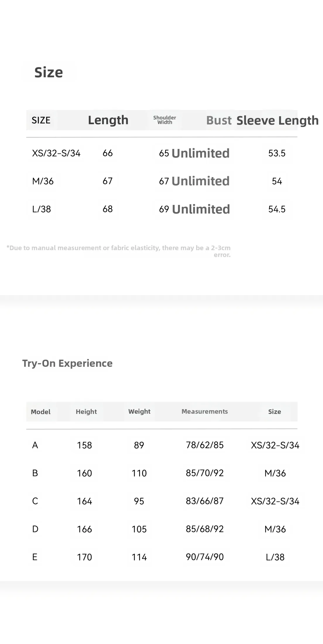Click the manual measurement error disclaimer note
Screen dimensions: 323x644
119,251
